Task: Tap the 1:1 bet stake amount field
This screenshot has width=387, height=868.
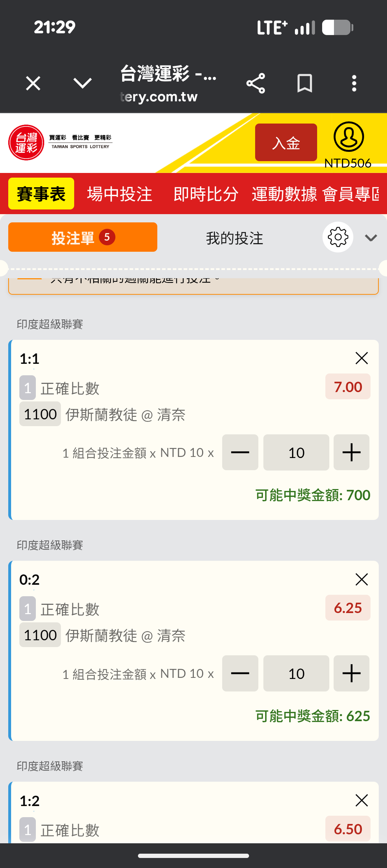Action: point(296,452)
